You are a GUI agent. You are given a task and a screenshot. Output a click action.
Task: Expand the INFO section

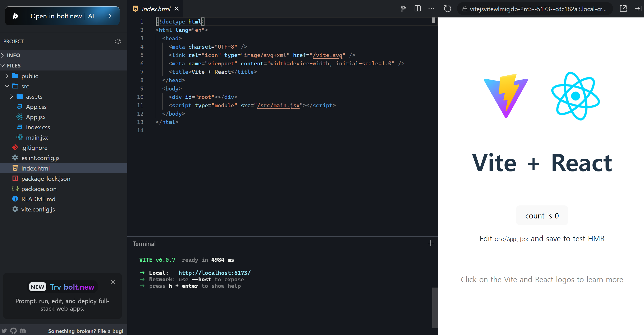13,55
